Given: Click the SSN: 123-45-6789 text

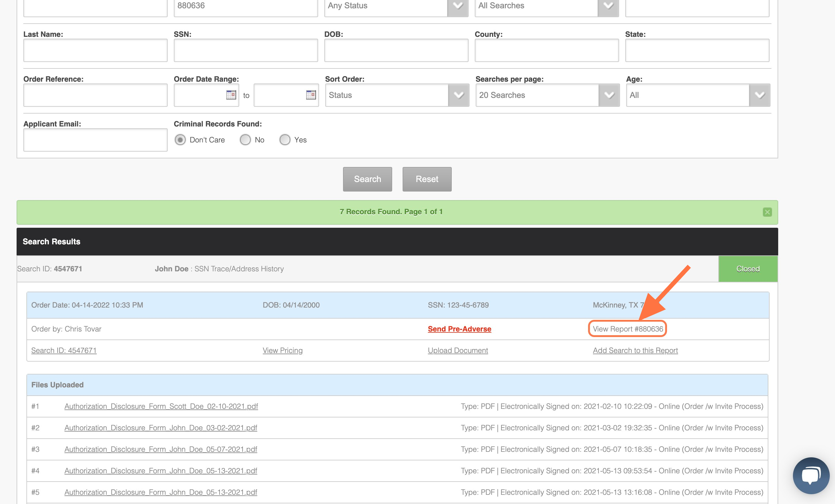Looking at the screenshot, I should point(458,305).
